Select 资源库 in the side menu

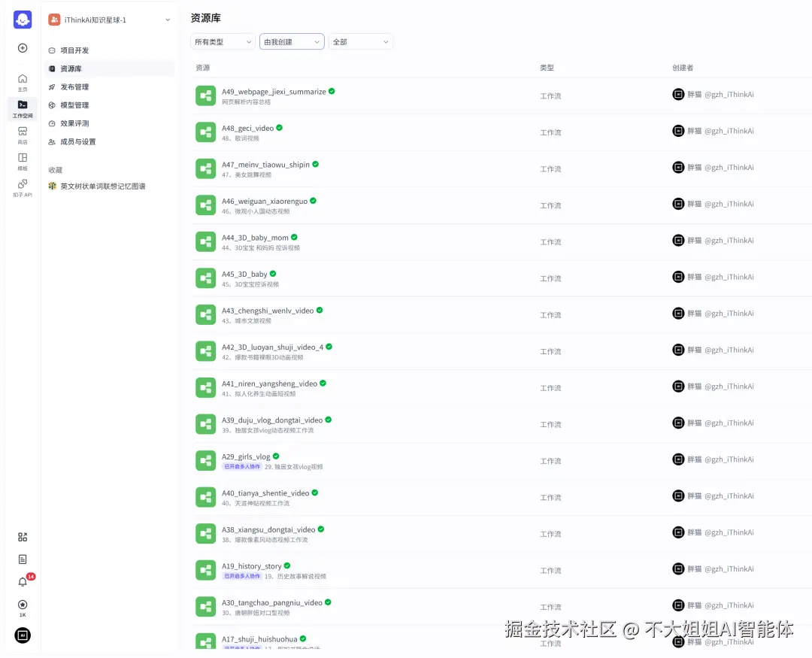coord(109,68)
